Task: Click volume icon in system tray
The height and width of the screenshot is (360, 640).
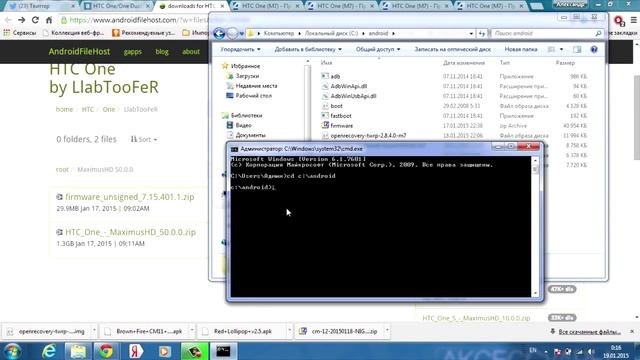Action: [591, 351]
